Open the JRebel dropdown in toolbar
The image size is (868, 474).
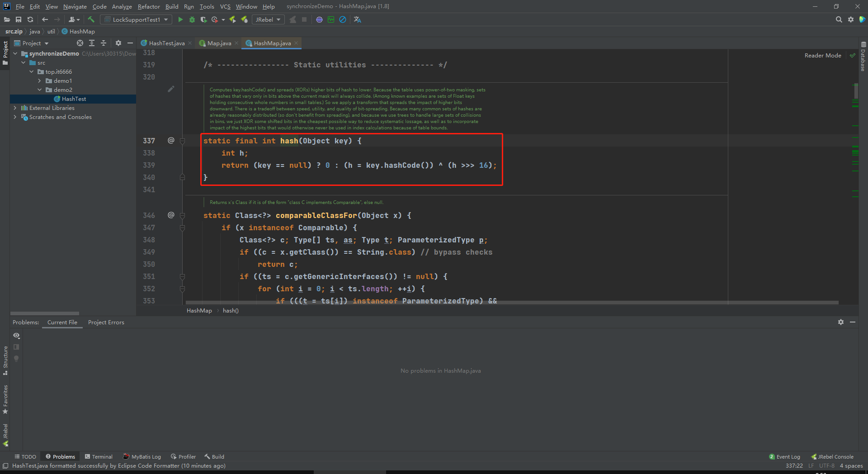268,19
